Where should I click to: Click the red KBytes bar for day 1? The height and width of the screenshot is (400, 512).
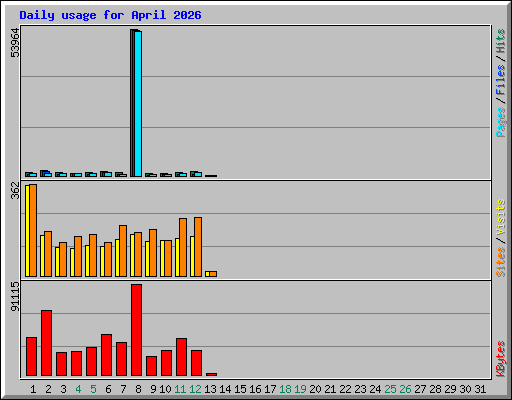point(31,356)
